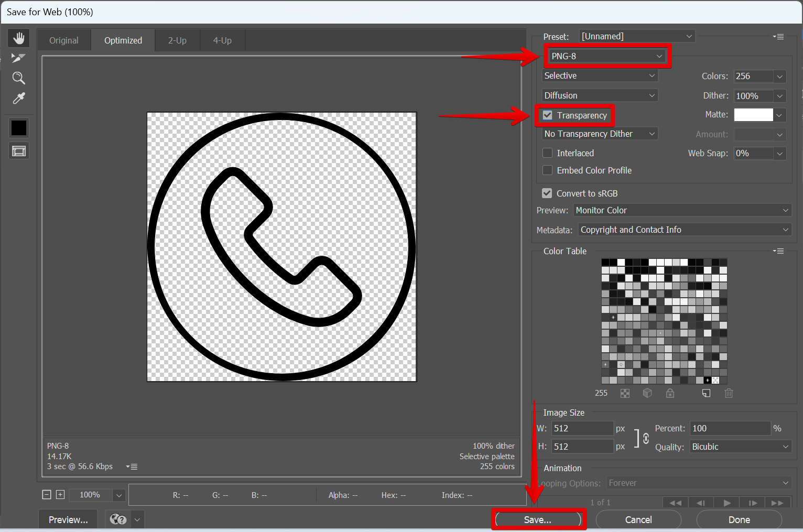Enable Embed Color Profile checkbox
Image resolution: width=803 pixels, height=532 pixels.
(x=548, y=170)
